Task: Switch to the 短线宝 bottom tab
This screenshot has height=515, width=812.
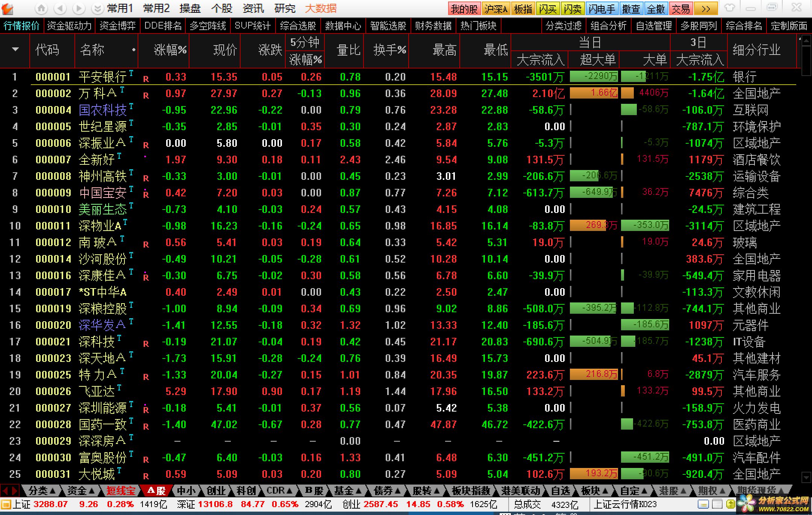Action: pyautogui.click(x=120, y=491)
